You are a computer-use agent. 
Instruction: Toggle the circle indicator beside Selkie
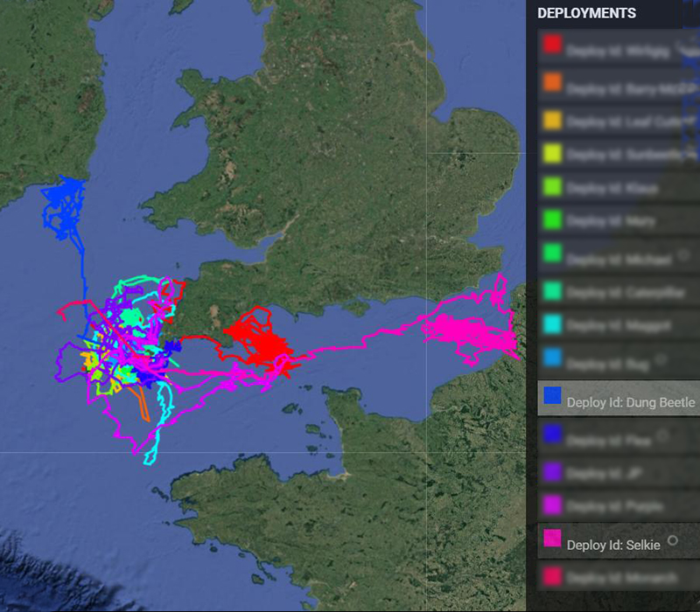point(672,540)
